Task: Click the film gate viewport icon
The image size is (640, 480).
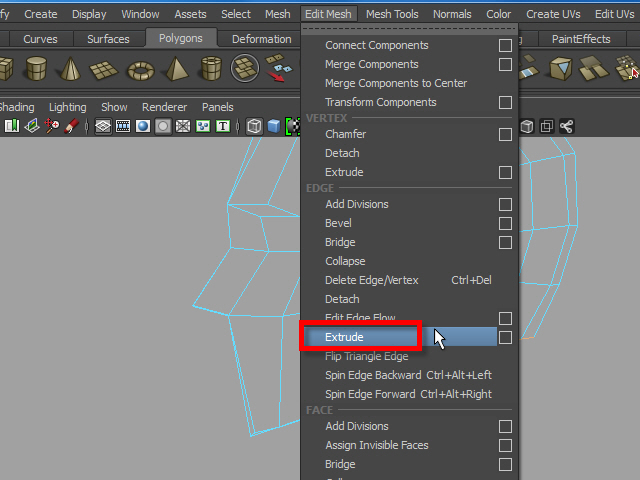Action: click(123, 126)
